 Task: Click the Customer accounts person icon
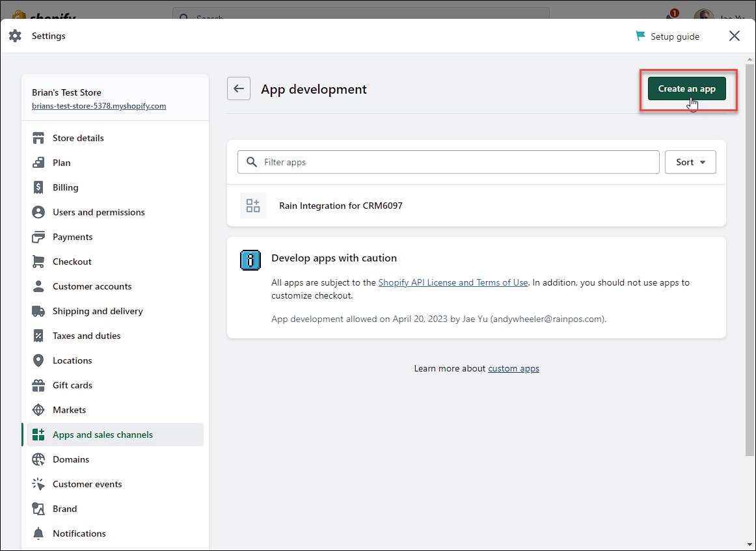coord(38,286)
